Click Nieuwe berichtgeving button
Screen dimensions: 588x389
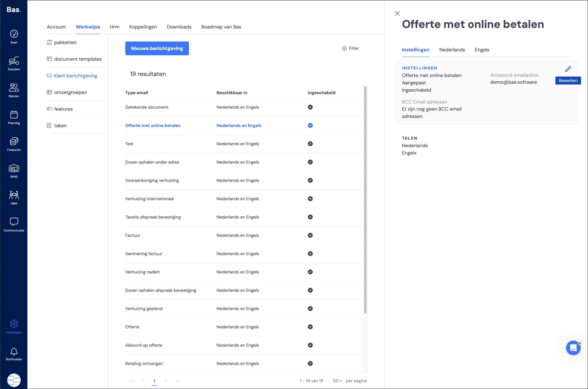pyautogui.click(x=157, y=48)
